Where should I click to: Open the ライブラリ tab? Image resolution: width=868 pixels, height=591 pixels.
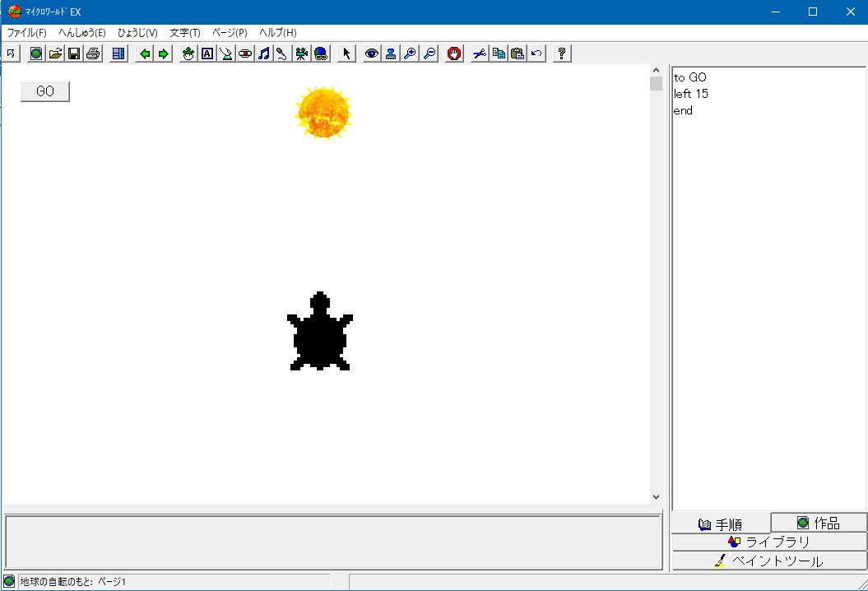769,542
